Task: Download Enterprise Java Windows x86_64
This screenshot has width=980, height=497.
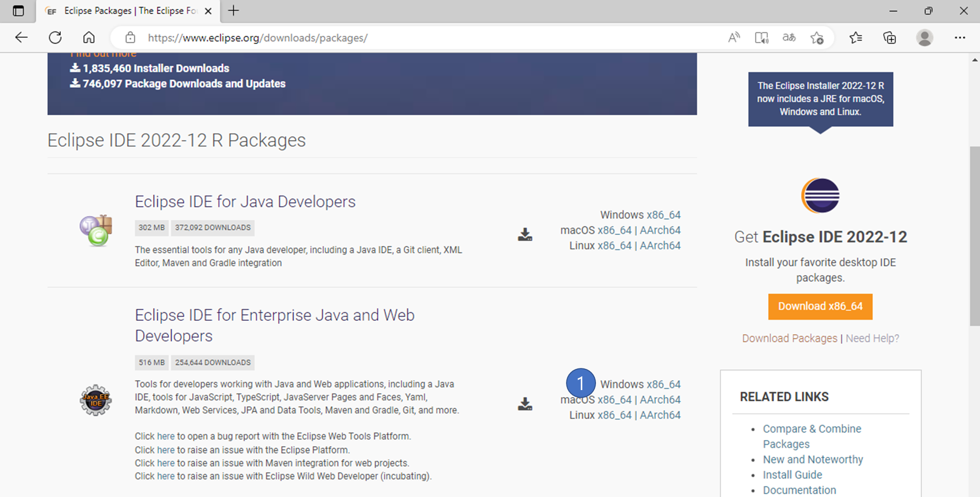Action: (663, 384)
